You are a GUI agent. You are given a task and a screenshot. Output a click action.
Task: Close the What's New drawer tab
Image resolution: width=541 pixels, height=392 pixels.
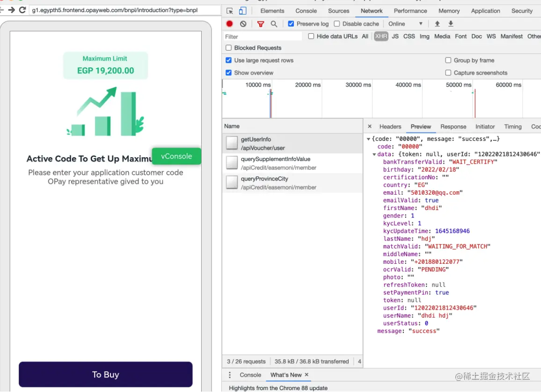coord(307,375)
